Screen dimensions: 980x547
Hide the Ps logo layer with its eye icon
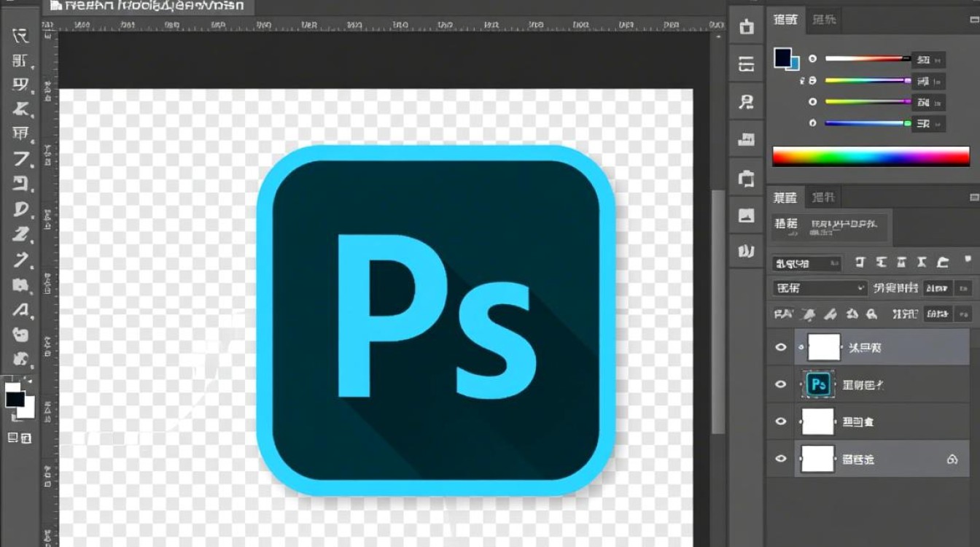pyautogui.click(x=781, y=384)
